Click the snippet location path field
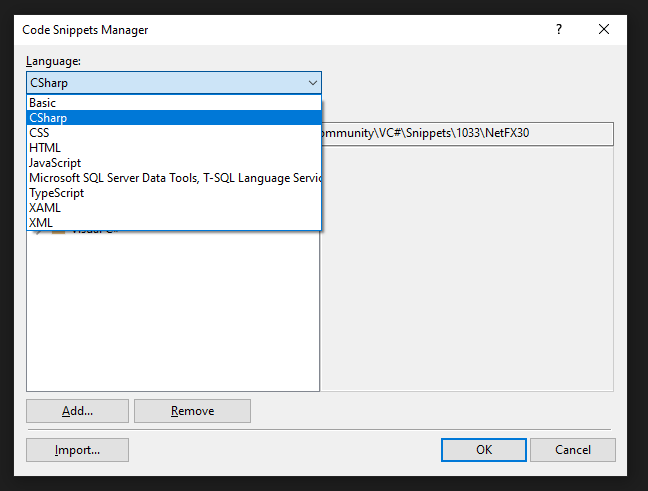 coord(467,133)
